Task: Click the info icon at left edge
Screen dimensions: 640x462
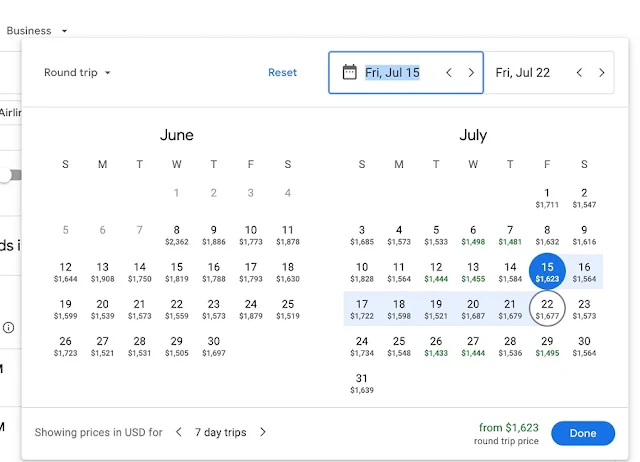Action: click(x=8, y=327)
